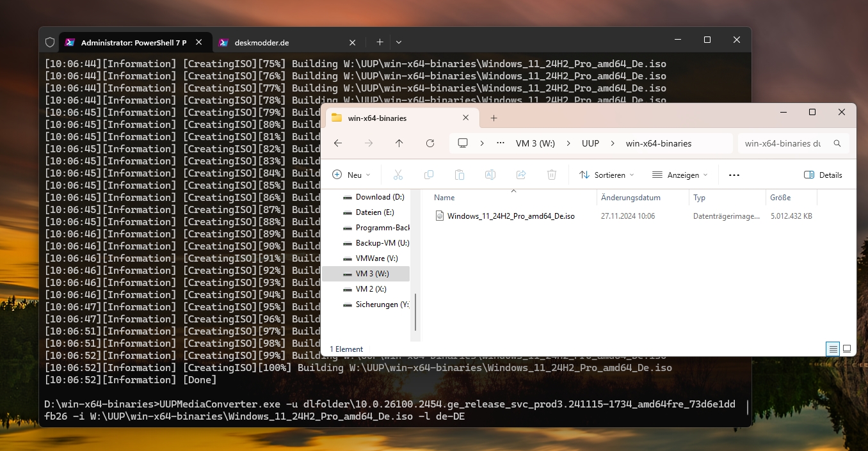Switch to Administrator: PowerShell 7 tab
This screenshot has width=868, height=451.
134,43
